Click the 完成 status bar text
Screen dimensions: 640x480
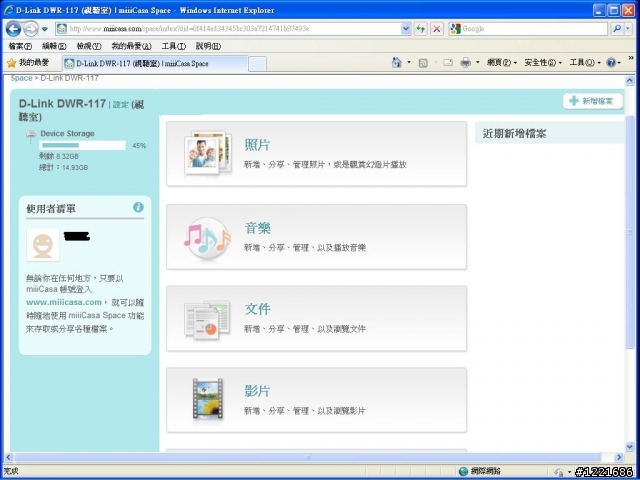(11, 471)
